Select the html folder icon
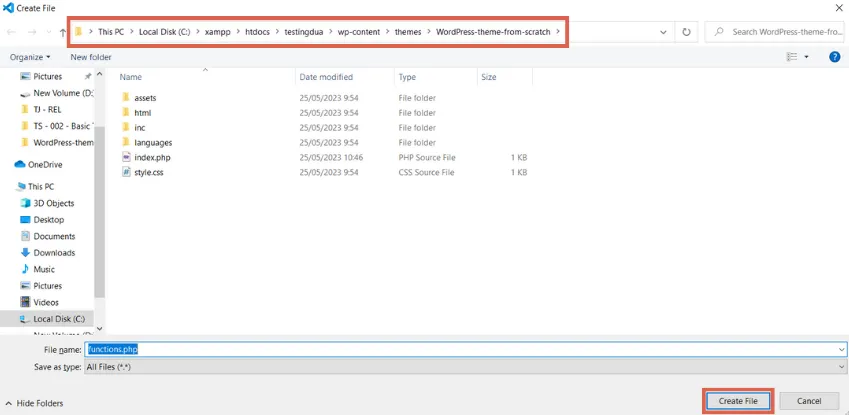 pyautogui.click(x=126, y=113)
